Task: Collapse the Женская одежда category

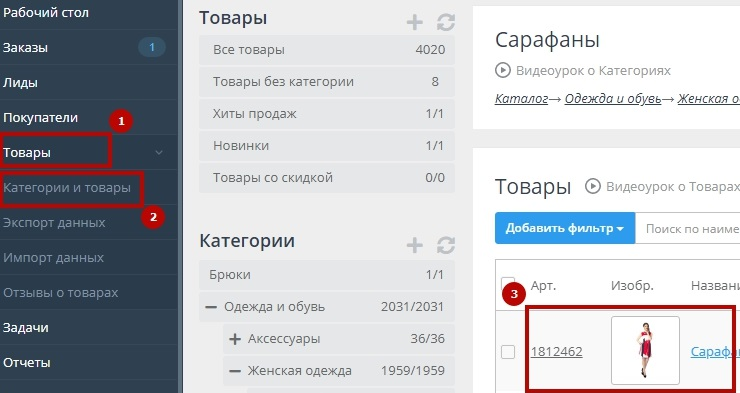Action: click(235, 371)
